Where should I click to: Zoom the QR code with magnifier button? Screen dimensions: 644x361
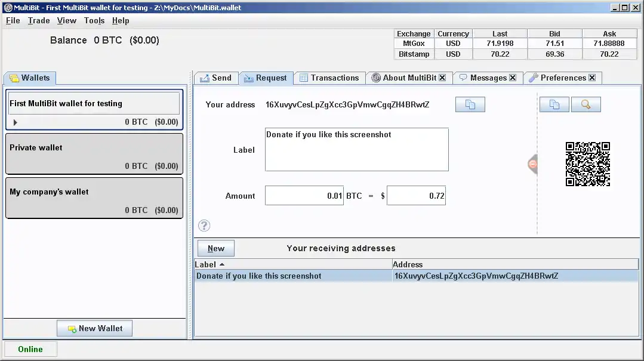click(586, 105)
